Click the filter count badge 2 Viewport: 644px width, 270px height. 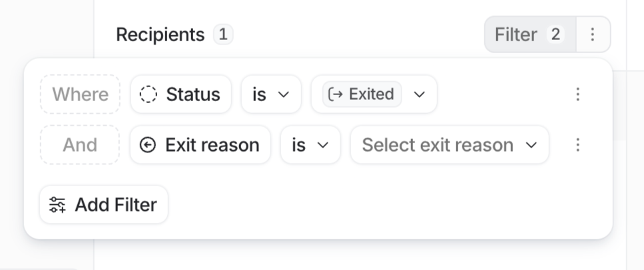click(x=555, y=35)
